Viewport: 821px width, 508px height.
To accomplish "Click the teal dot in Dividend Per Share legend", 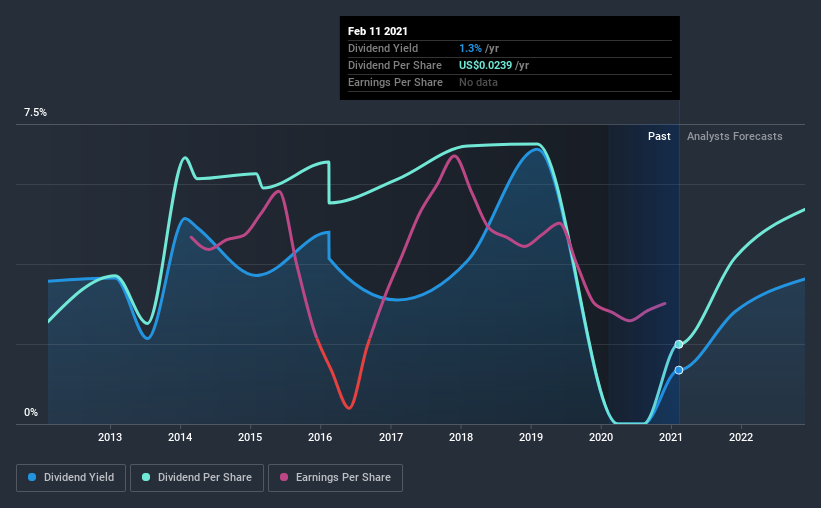I will (146, 477).
